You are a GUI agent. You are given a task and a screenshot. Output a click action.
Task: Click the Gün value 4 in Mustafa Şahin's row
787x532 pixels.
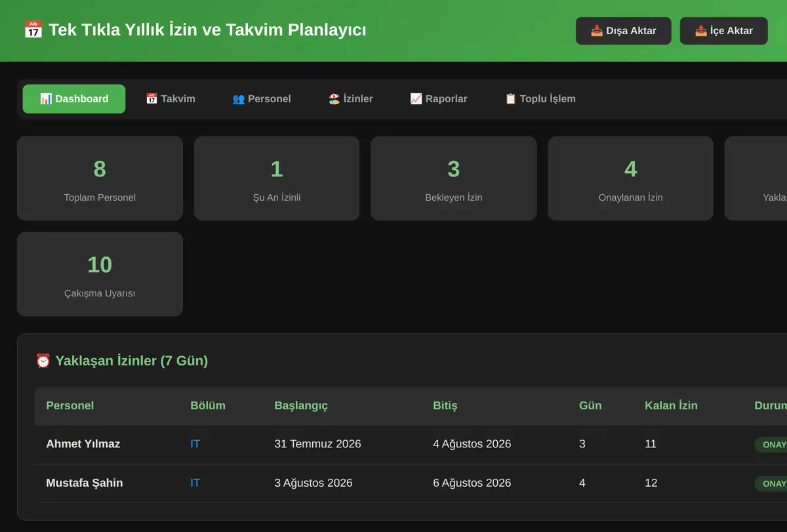tap(582, 483)
